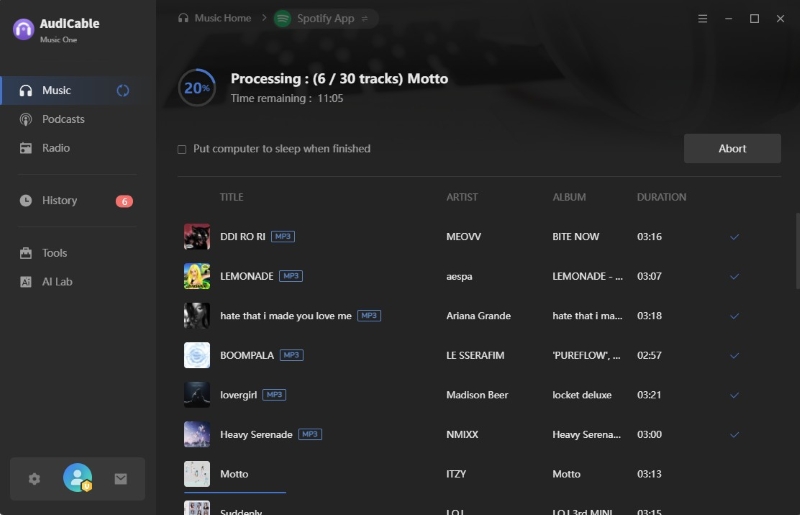The image size is (800, 515).
Task: Click the Time remaining 11:05 text
Action: coord(287,98)
